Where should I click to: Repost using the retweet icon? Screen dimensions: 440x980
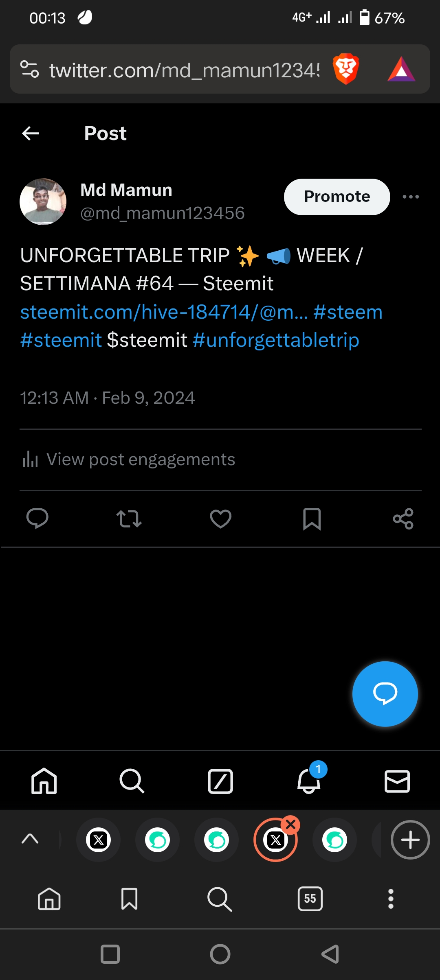[129, 519]
